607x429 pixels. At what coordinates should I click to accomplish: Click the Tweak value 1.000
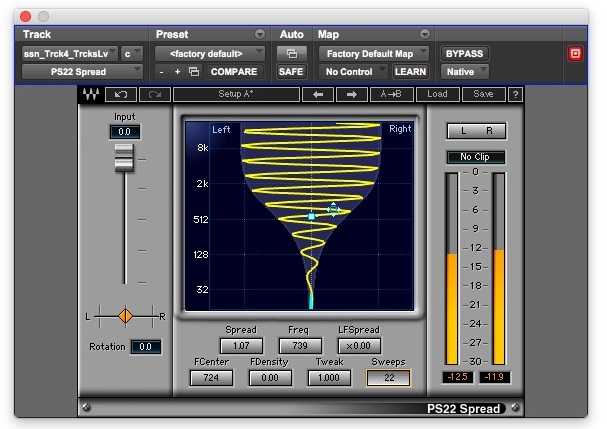tap(329, 378)
